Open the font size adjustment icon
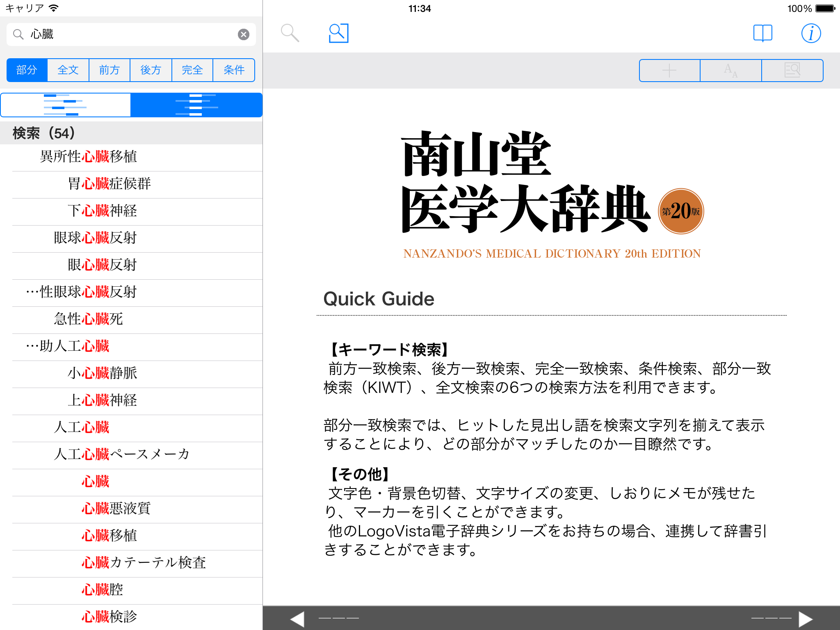840x630 pixels. 731,71
